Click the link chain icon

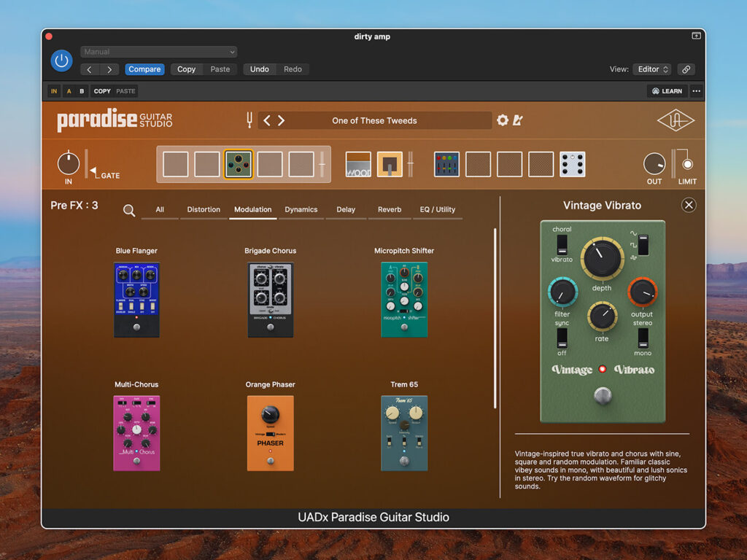686,69
